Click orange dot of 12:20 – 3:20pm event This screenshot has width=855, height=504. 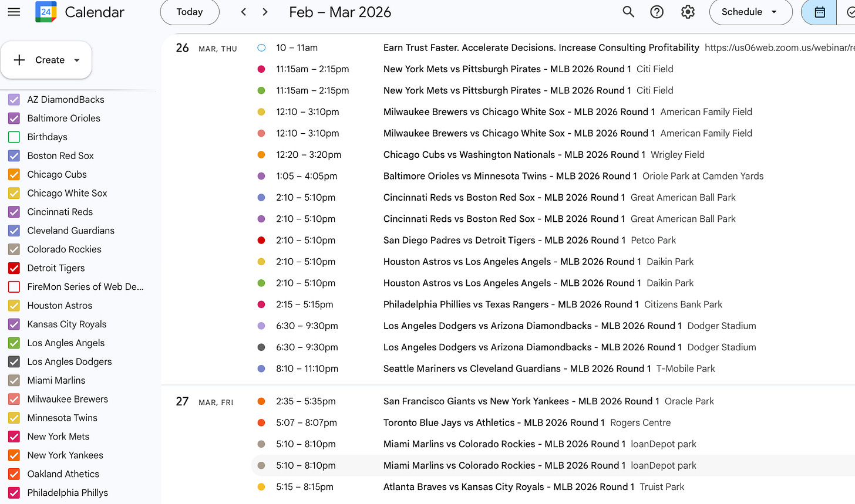(262, 155)
